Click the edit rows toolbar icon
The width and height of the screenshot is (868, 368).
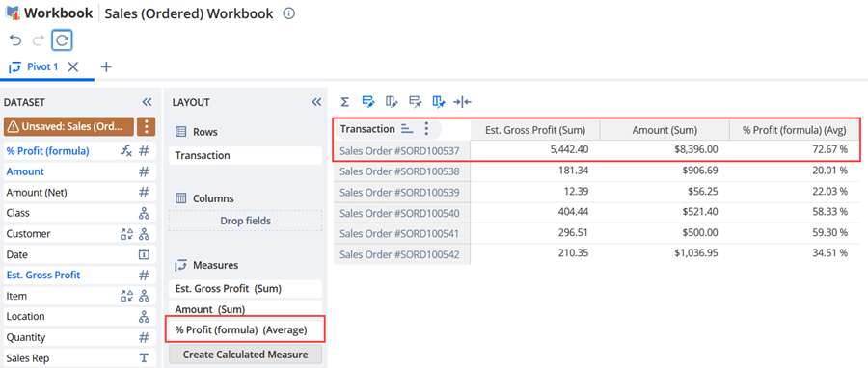tap(368, 102)
